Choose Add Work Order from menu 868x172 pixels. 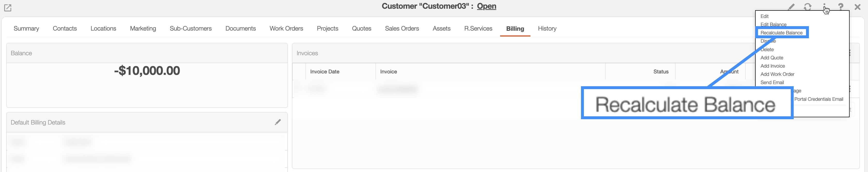point(777,74)
